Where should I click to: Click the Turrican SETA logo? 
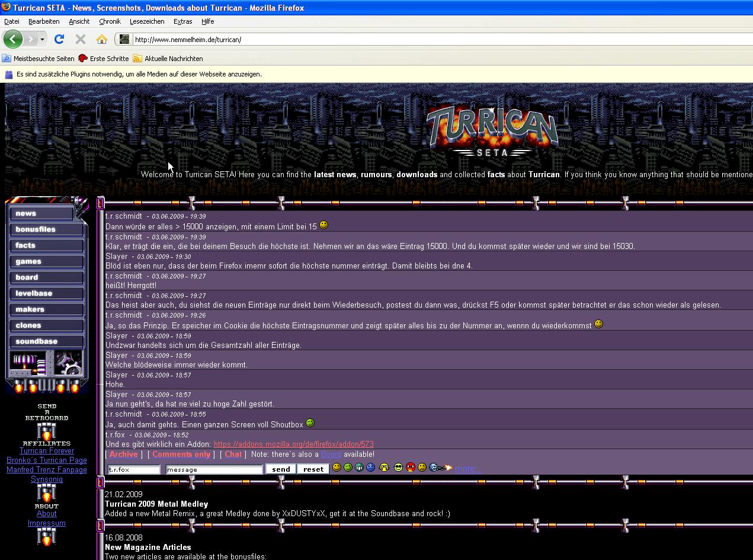(x=492, y=130)
